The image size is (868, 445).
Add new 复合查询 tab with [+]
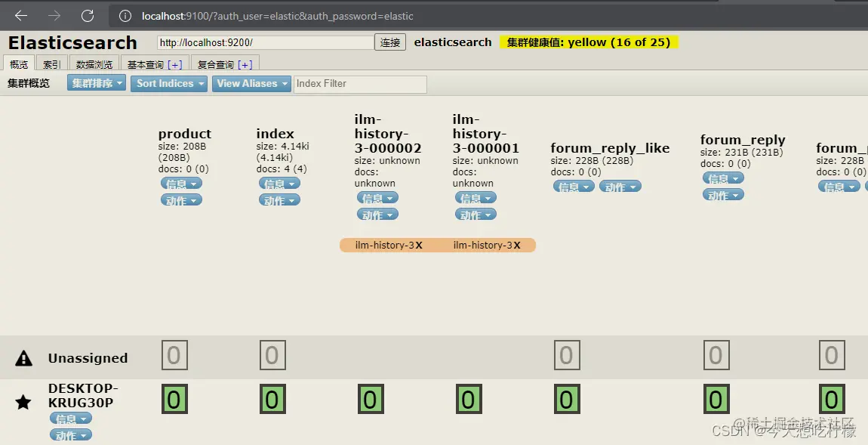click(x=245, y=65)
